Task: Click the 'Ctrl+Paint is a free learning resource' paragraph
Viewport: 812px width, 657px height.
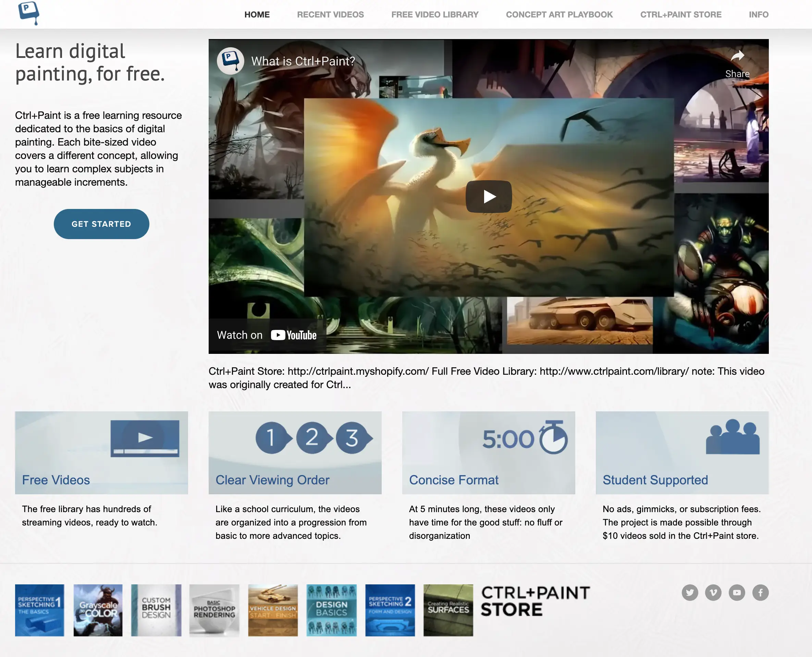Action: point(98,148)
